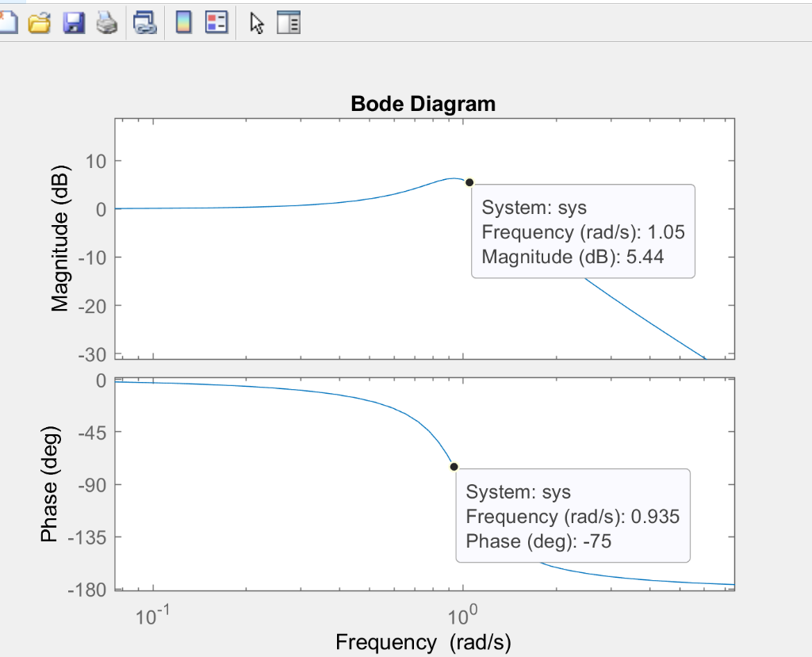Select the magnitude data tip marker
The width and height of the screenshot is (812, 657).
point(469,181)
